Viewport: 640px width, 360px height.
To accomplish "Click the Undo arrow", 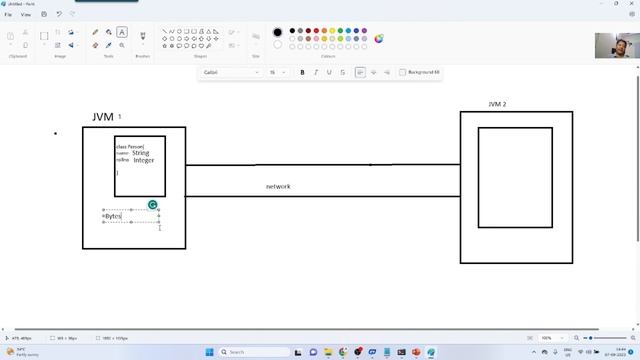I will click(x=59, y=14).
